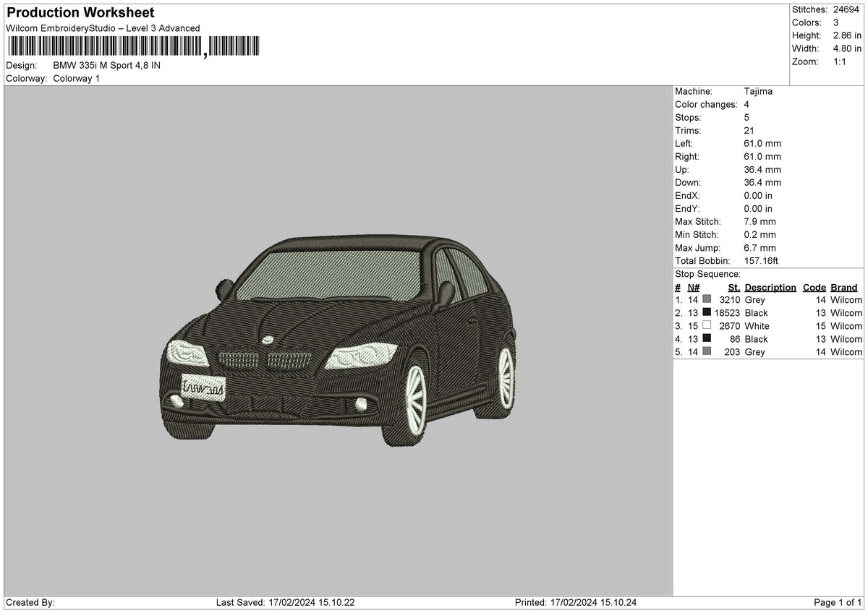Click the Right value 61.0 mm
Image resolution: width=868 pixels, height=613 pixels.
[x=762, y=156]
